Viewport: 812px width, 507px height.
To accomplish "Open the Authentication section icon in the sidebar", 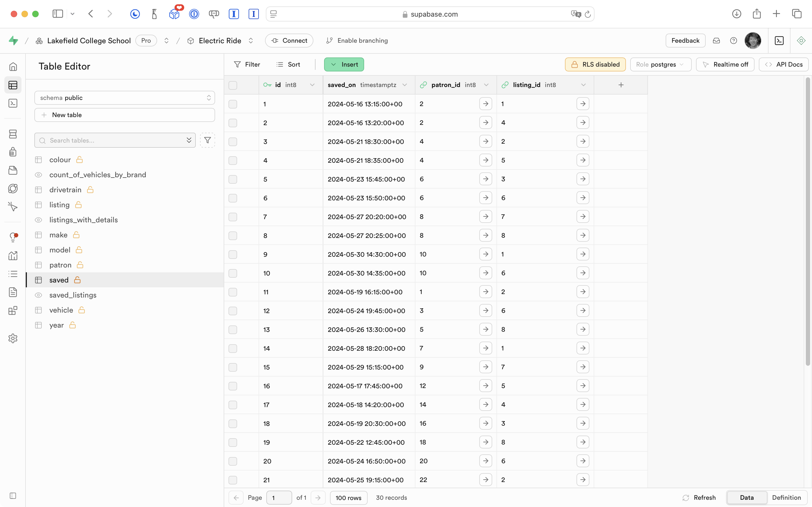I will click(x=13, y=152).
